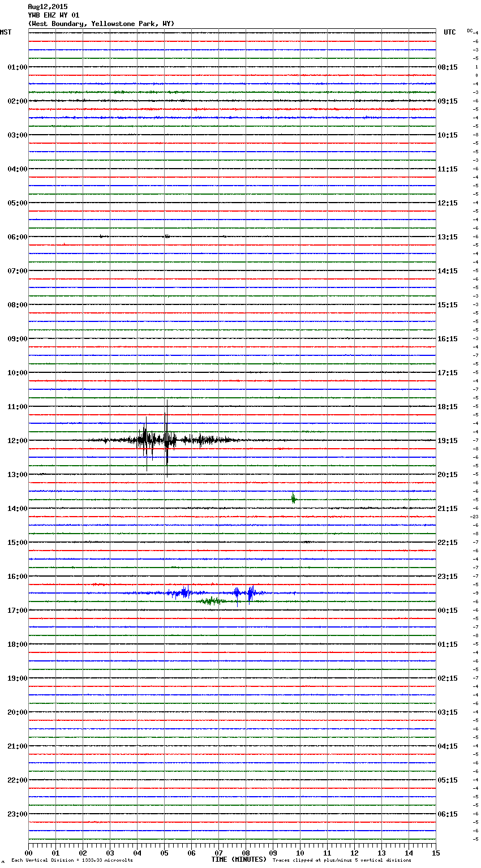Click the small green burst near minute 10
The width and height of the screenshot is (481, 868).
(x=293, y=499)
